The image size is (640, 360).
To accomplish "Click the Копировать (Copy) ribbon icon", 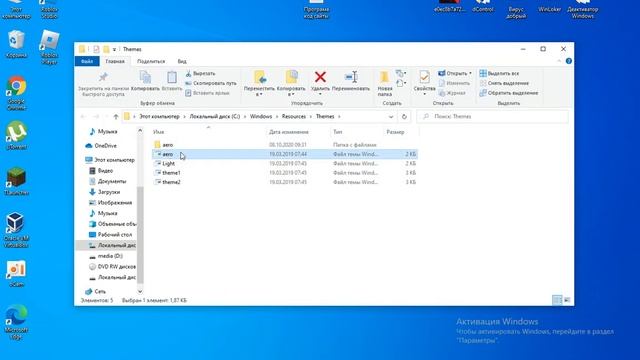I will [145, 78].
